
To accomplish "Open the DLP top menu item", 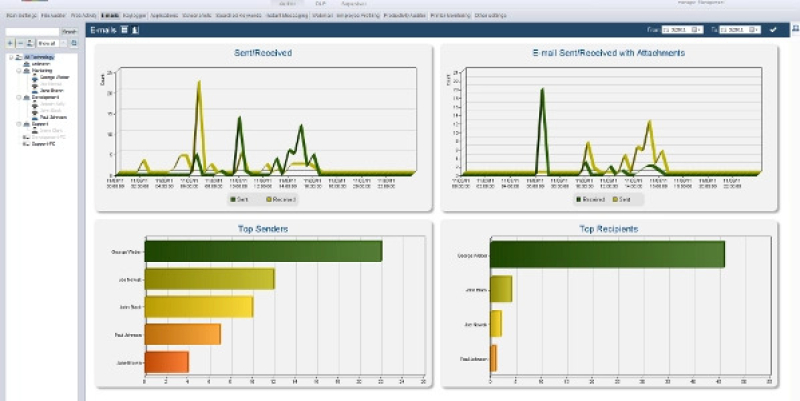I will point(320,3).
